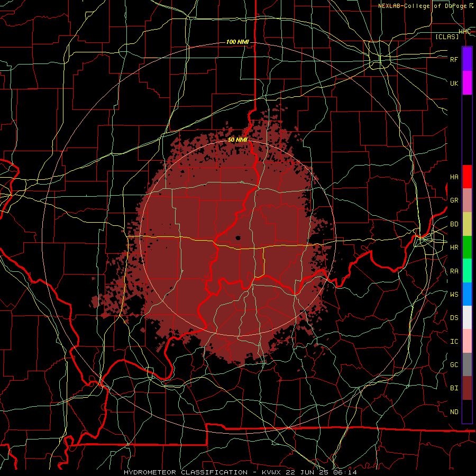Click the HYDROMETEOR CLASSIFICATION title text
This screenshot has width=476, height=476.
(186, 472)
